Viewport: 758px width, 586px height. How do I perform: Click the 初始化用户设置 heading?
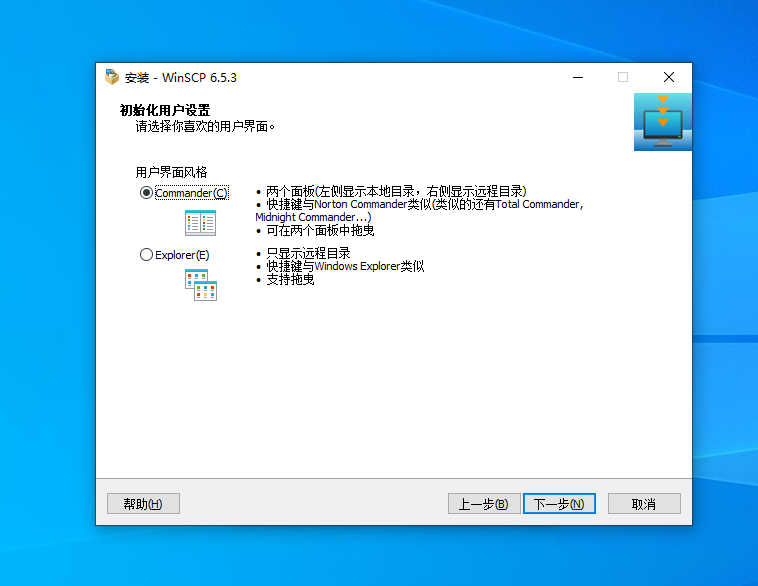(165, 110)
